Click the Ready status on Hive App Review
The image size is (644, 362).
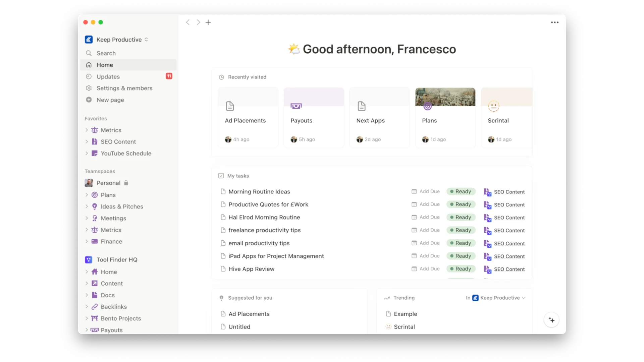tap(461, 268)
